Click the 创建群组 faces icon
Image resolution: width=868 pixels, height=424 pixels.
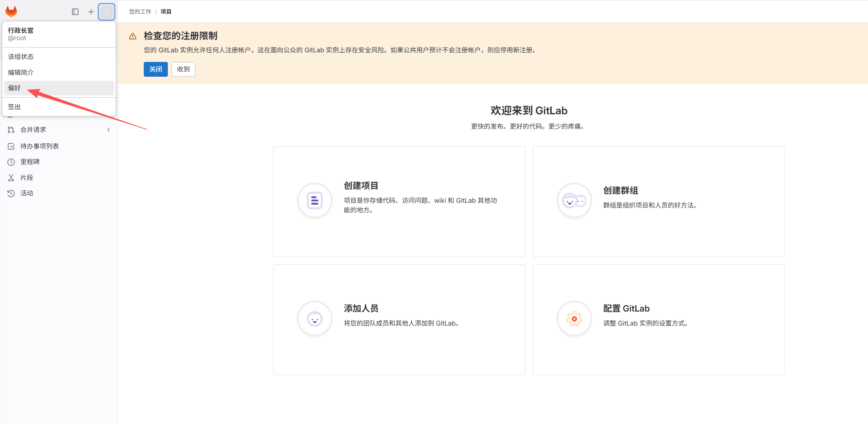pos(574,201)
